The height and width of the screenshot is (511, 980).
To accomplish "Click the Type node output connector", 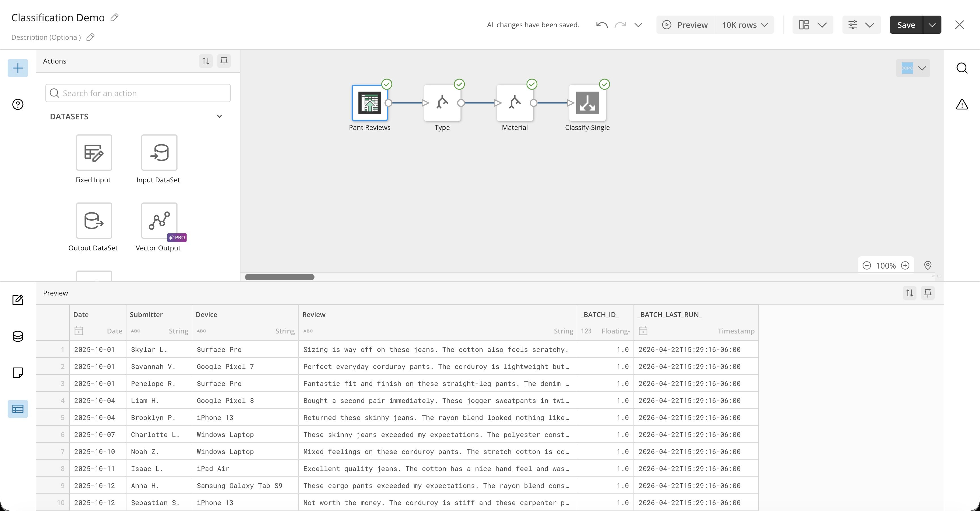I will pyautogui.click(x=461, y=103).
